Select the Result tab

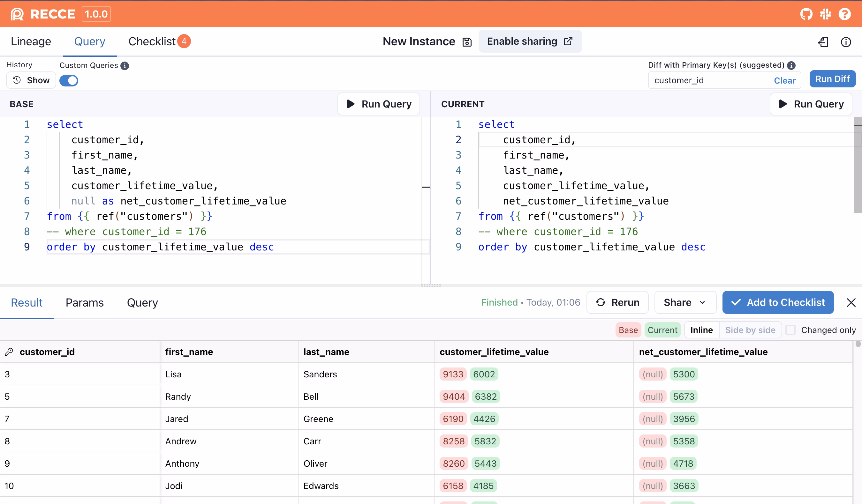[27, 303]
